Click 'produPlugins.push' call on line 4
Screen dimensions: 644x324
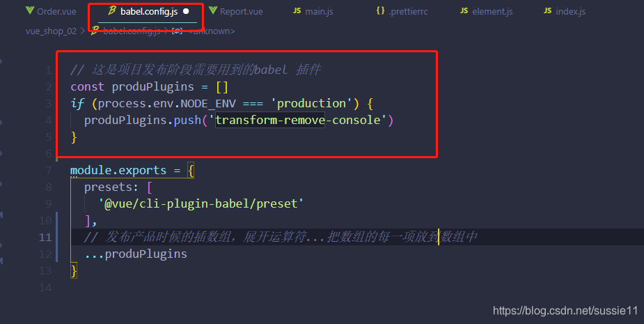click(143, 121)
